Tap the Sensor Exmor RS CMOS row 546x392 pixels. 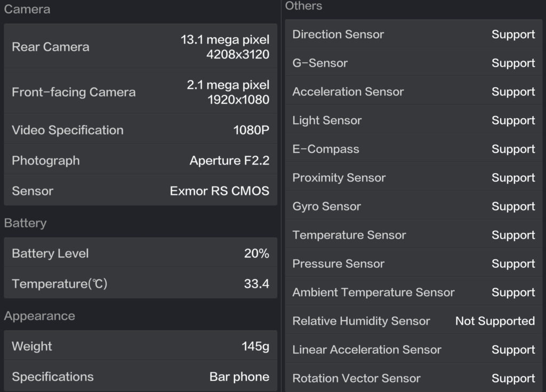[140, 190]
